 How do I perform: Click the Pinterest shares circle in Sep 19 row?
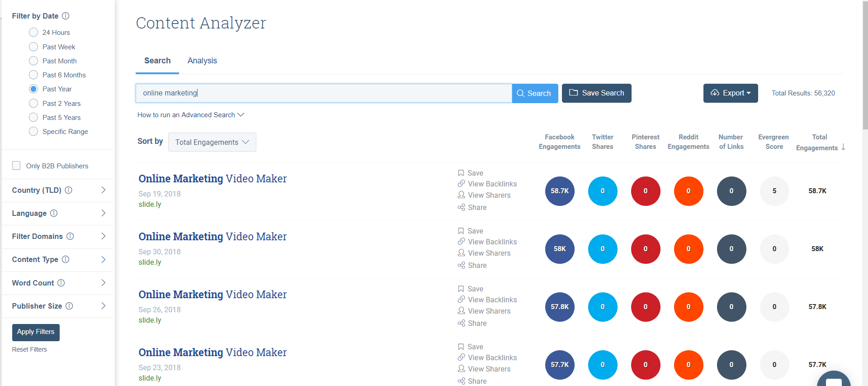point(646,191)
